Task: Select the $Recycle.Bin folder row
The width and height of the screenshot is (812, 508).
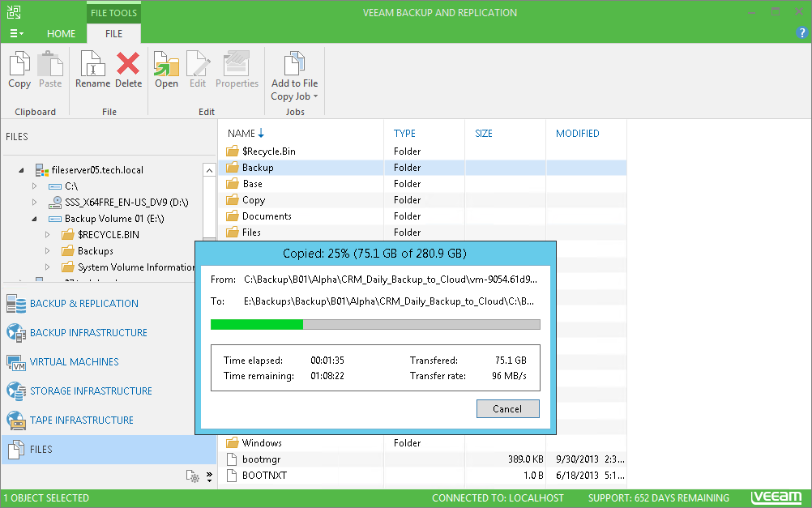Action: (422, 152)
